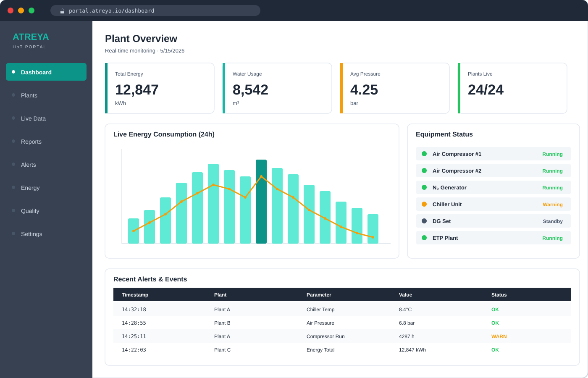This screenshot has height=378, width=588.
Task: Click the Compressor Run parameter cell
Action: (325, 336)
